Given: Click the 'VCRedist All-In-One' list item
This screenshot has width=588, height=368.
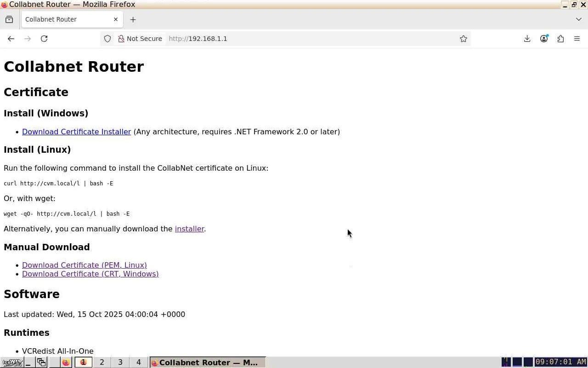Looking at the screenshot, I should point(58,351).
